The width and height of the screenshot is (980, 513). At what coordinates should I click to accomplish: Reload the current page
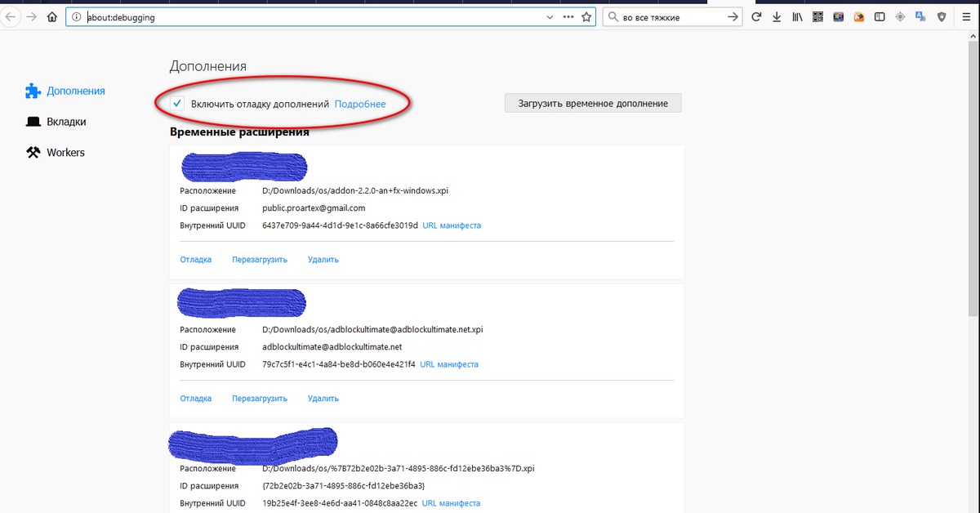click(756, 17)
